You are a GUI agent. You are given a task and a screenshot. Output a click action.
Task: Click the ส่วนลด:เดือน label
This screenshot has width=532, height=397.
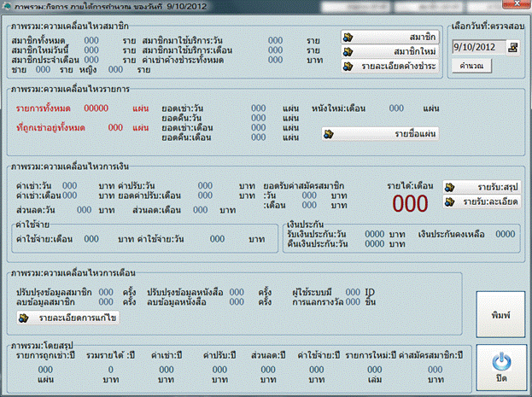tap(156, 210)
